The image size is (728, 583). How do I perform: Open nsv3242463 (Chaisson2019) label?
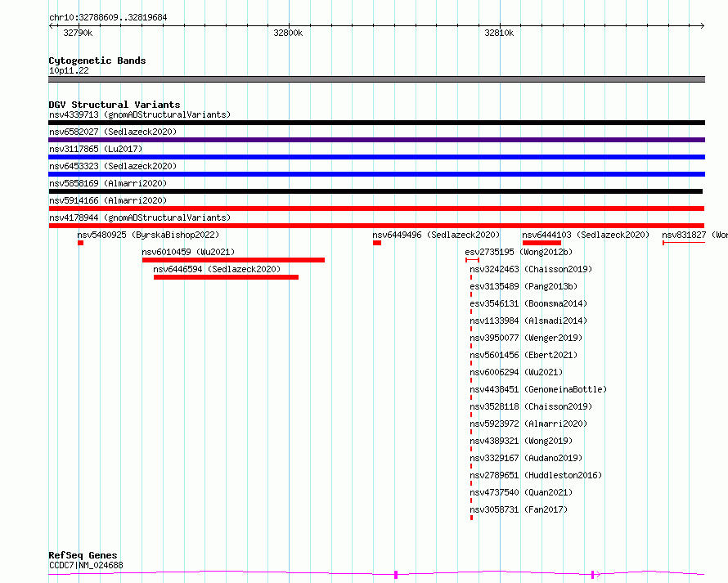pos(531,269)
